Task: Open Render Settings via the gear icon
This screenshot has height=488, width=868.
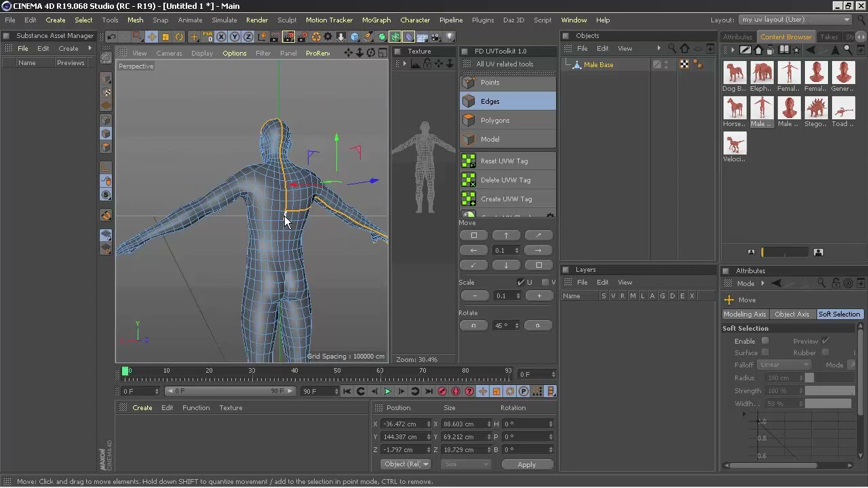Action: pyautogui.click(x=328, y=37)
